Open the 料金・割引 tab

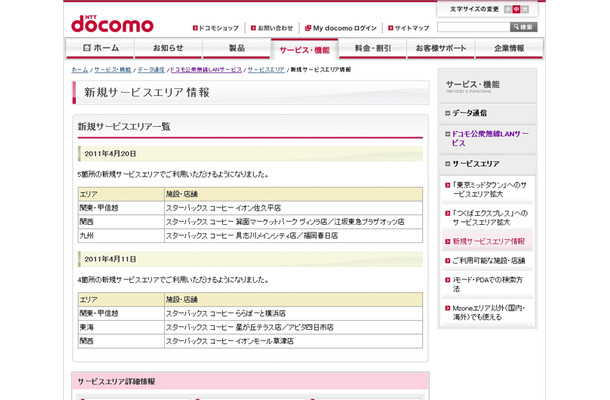(x=373, y=48)
